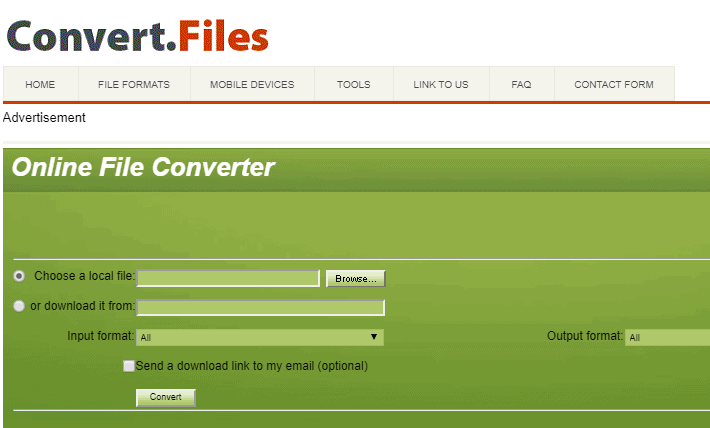Focus the download URL input field
Viewport: 710px width, 428px height.
click(x=260, y=308)
